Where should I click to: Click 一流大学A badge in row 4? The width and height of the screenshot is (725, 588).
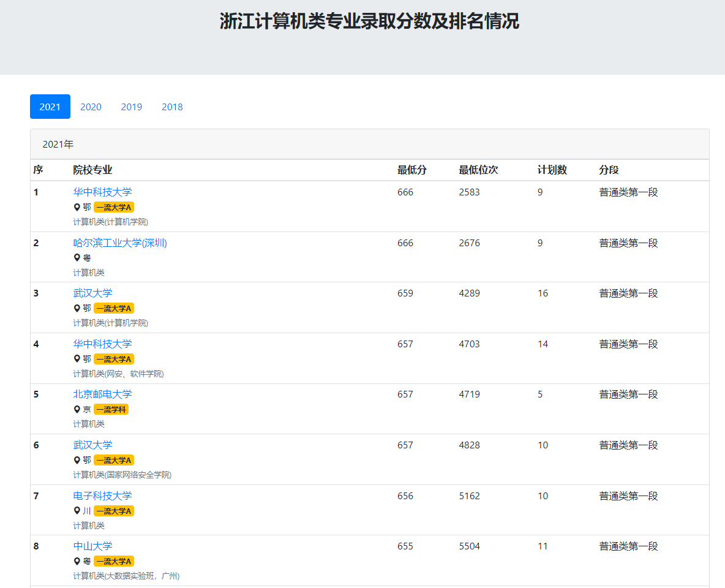tap(114, 359)
